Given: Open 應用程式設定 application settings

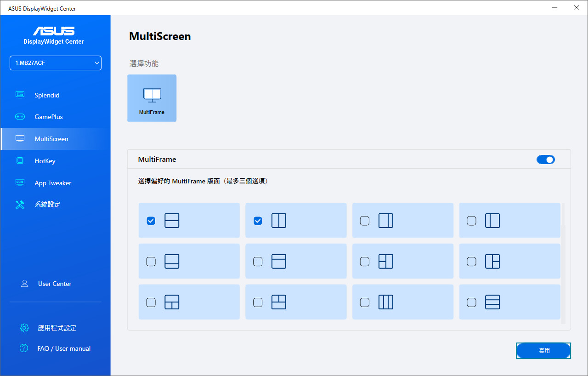Looking at the screenshot, I should click(x=57, y=328).
